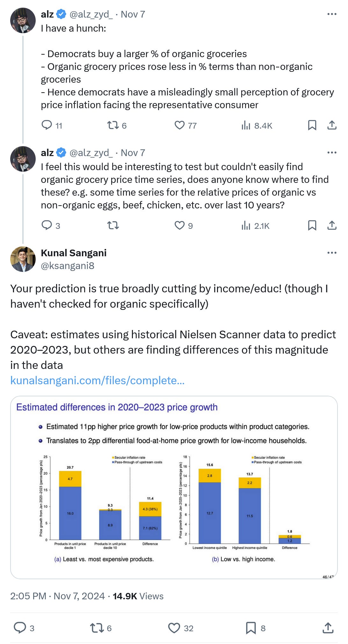Bookmark Kunal Sangani's main tweet
The height and width of the screenshot is (644, 348).
click(251, 628)
